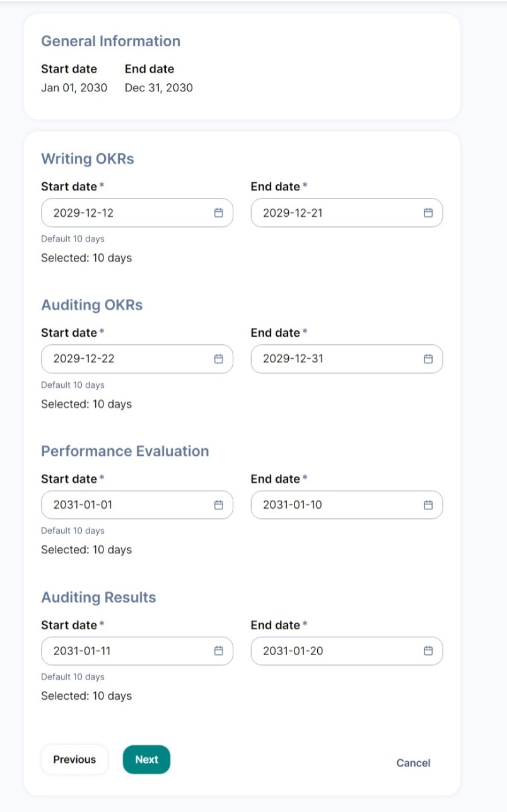Click the Cancel link
This screenshot has height=812, width=507.
[413, 763]
